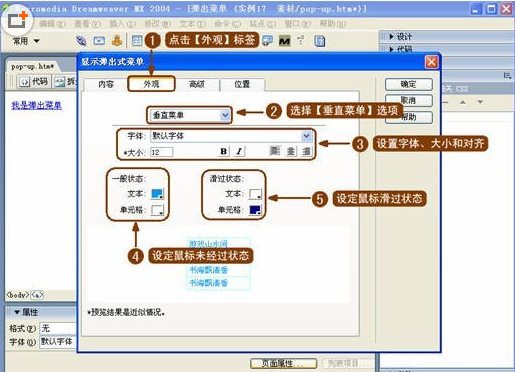Click the document template icon in insert bar

tap(319, 41)
